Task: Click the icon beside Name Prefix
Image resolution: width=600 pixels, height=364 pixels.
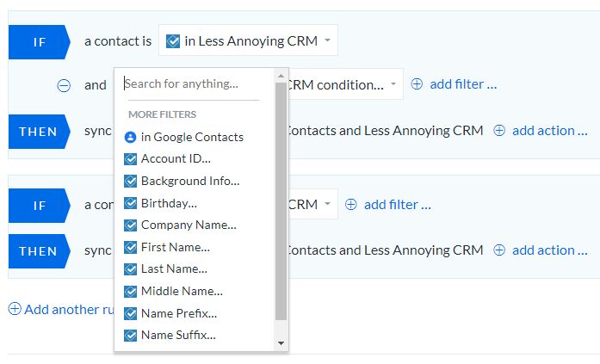Action: [x=131, y=313]
